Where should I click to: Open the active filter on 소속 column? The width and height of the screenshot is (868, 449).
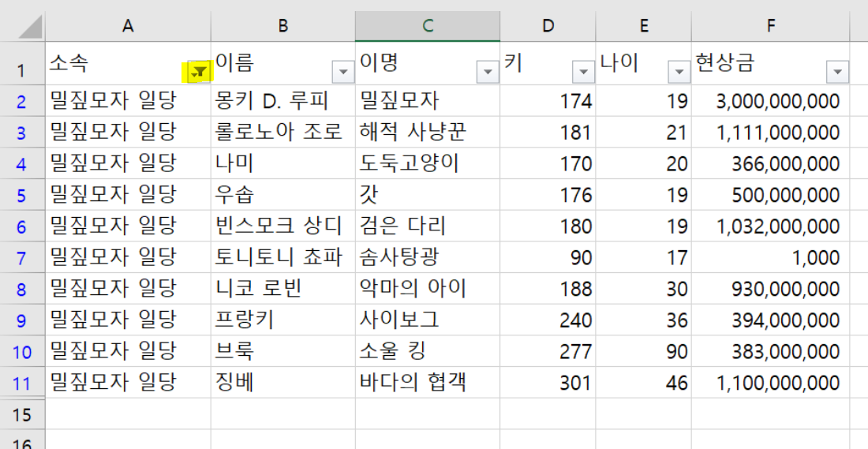(200, 72)
